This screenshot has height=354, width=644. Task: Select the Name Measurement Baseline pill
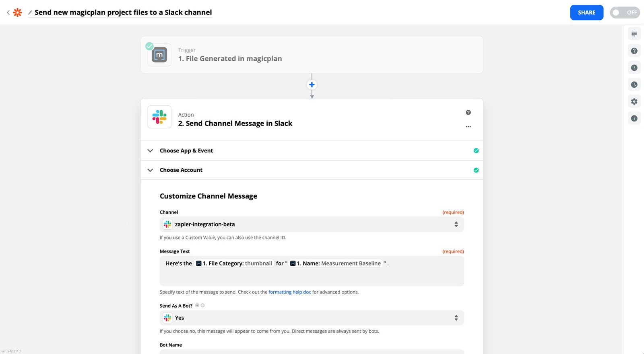point(335,263)
